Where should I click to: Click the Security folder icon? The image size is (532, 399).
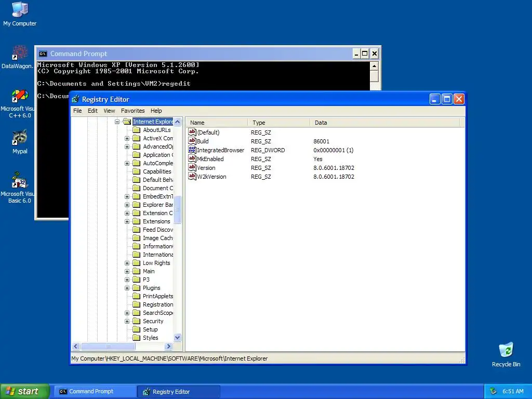point(137,321)
